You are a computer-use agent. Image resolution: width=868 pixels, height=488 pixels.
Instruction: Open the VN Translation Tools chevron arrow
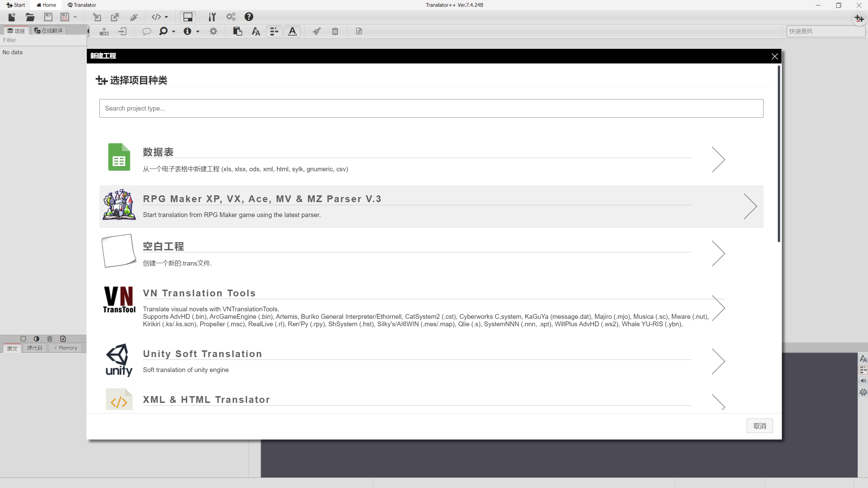click(718, 308)
